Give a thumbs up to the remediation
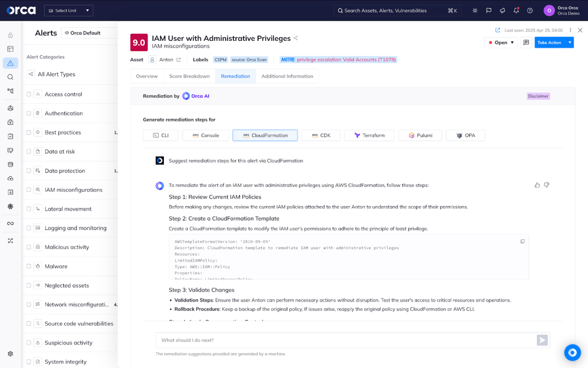The height and width of the screenshot is (368, 588). [x=537, y=185]
